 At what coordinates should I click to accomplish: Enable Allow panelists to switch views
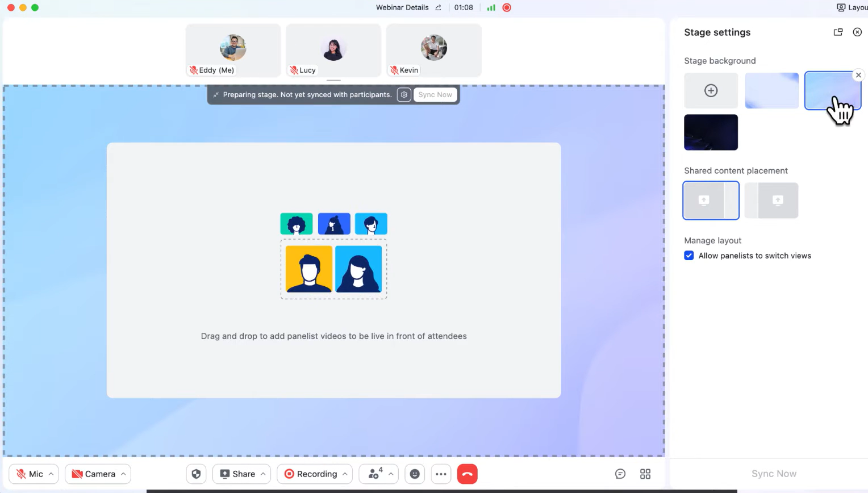tap(688, 256)
